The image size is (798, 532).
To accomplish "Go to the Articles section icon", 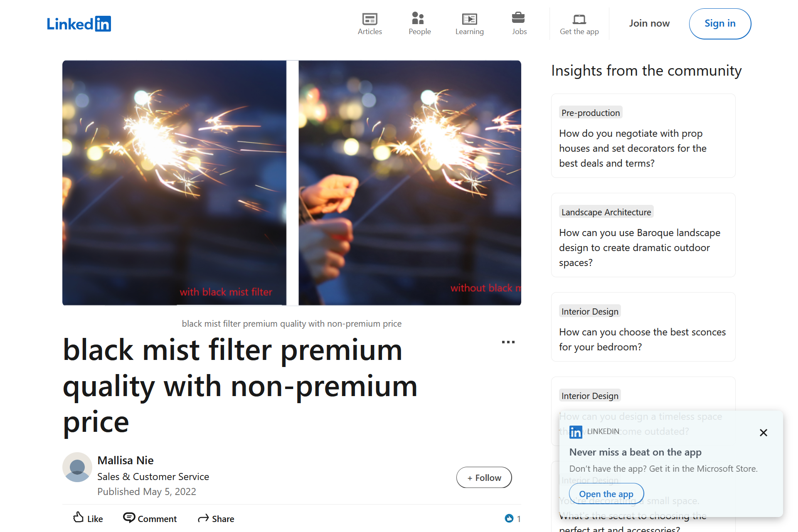I will click(369, 19).
